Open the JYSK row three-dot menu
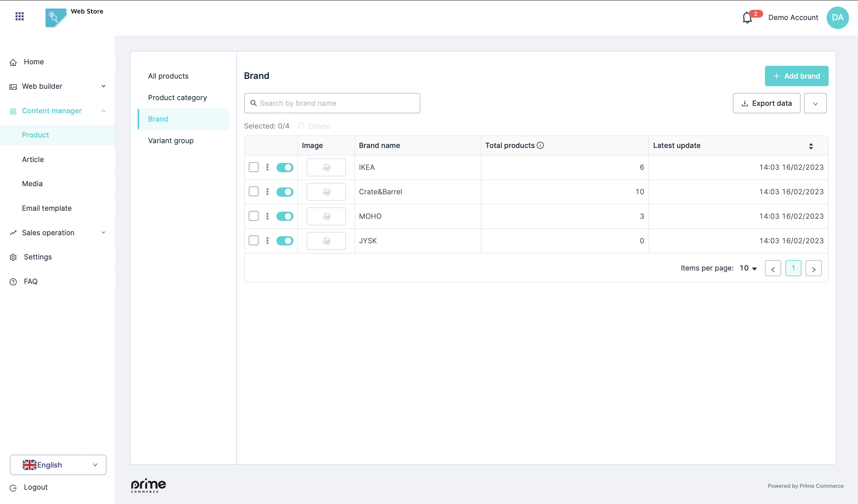This screenshot has width=858, height=504. [x=267, y=241]
